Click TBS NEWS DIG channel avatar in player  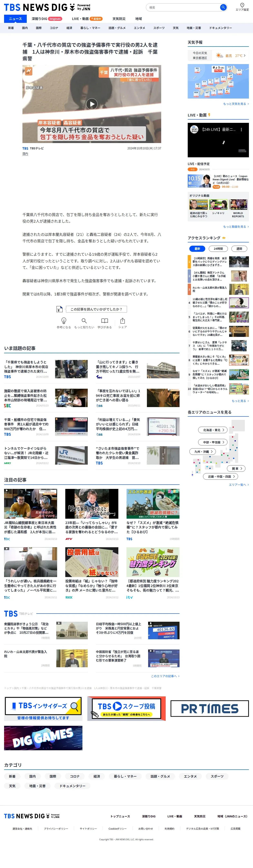tap(194, 129)
